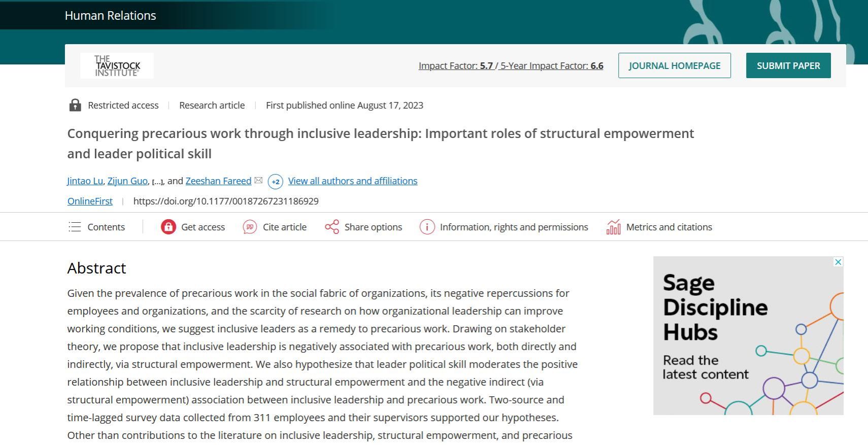This screenshot has width=868, height=445.
Task: Close the Sage Discipline Hubs ad
Action: [838, 262]
